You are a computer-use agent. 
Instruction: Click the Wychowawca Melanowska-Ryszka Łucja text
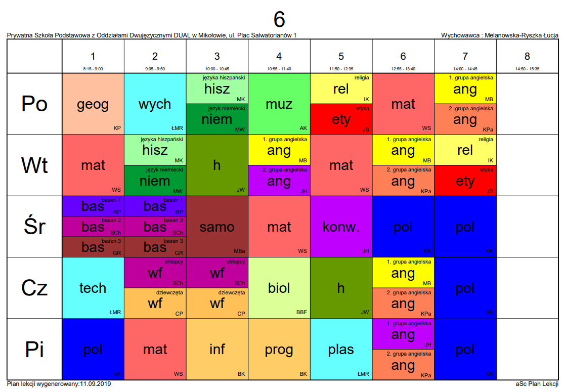coord(499,35)
